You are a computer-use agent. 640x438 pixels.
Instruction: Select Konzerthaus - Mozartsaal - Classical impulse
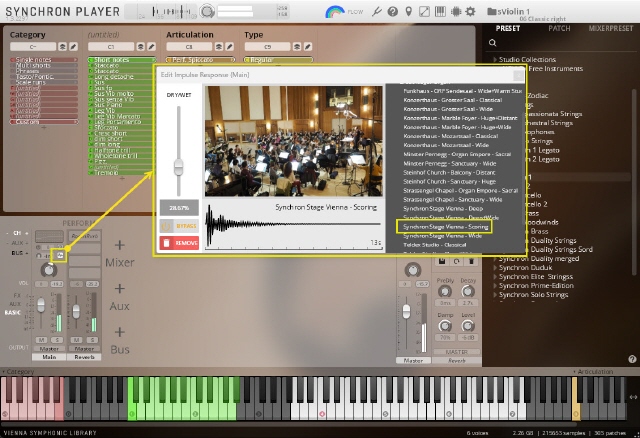point(450,136)
